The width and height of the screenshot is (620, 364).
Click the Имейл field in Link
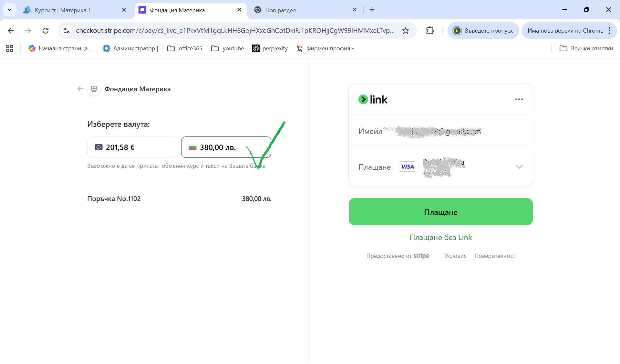point(440,131)
